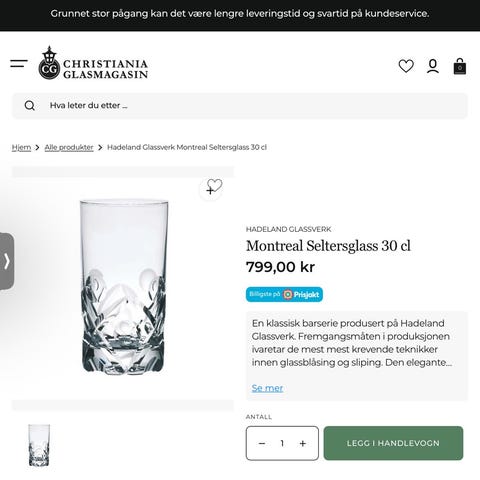Open the shopping bag cart
Screen dimensions: 480x480
460,66
